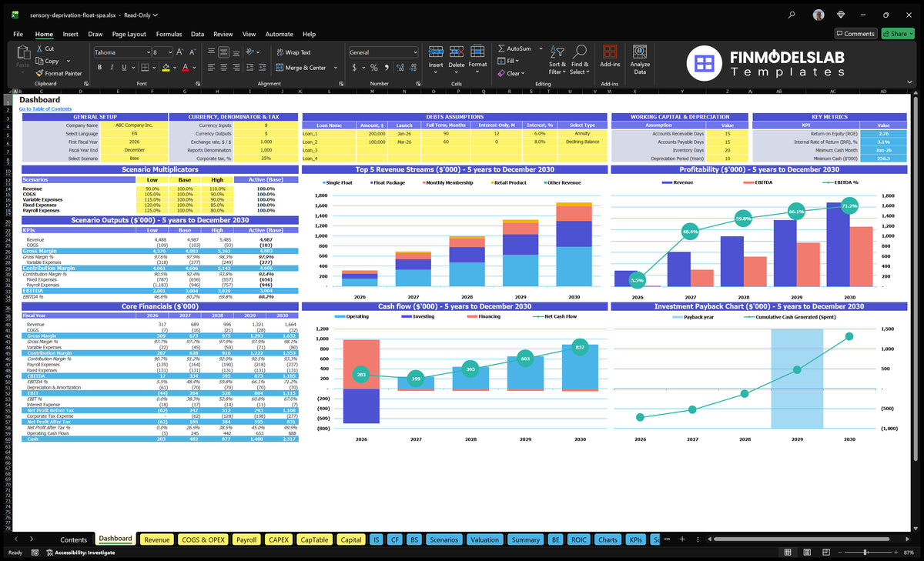Open the Page Layout tab

[x=129, y=34]
